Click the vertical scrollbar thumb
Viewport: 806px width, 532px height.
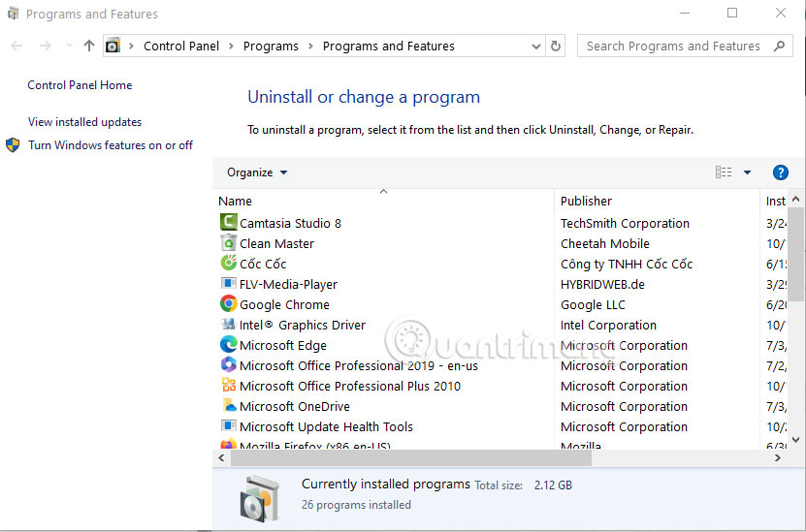point(795,254)
